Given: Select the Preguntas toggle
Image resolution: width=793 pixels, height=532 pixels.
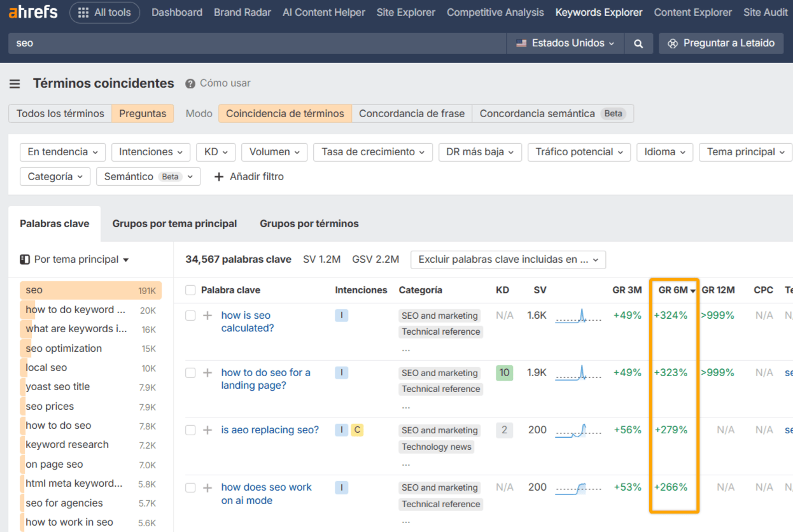Looking at the screenshot, I should coord(143,113).
